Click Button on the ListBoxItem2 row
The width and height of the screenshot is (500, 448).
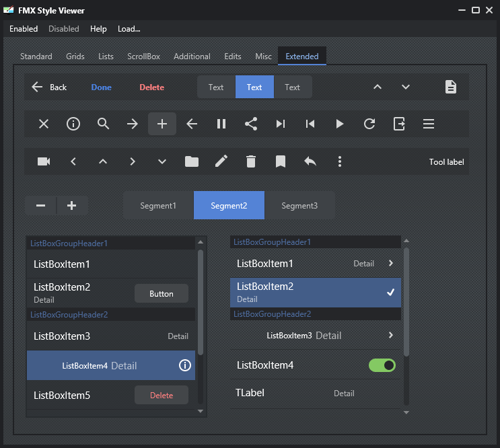tap(162, 293)
